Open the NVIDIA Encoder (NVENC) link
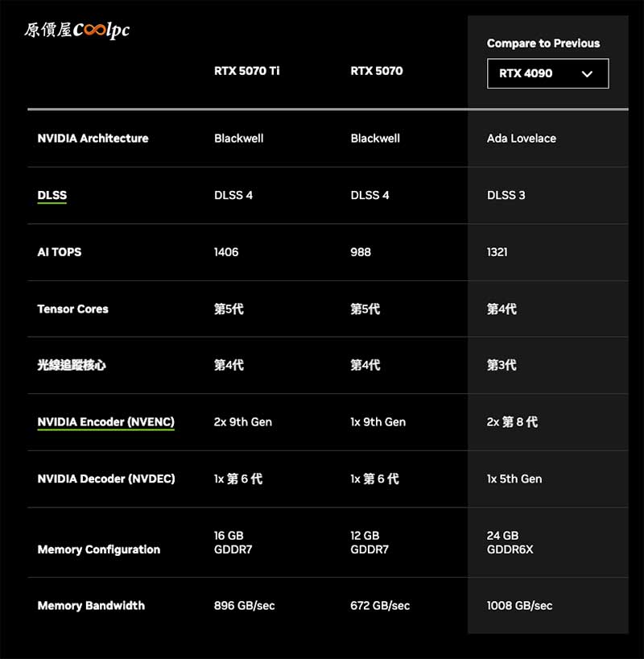 [x=106, y=422]
